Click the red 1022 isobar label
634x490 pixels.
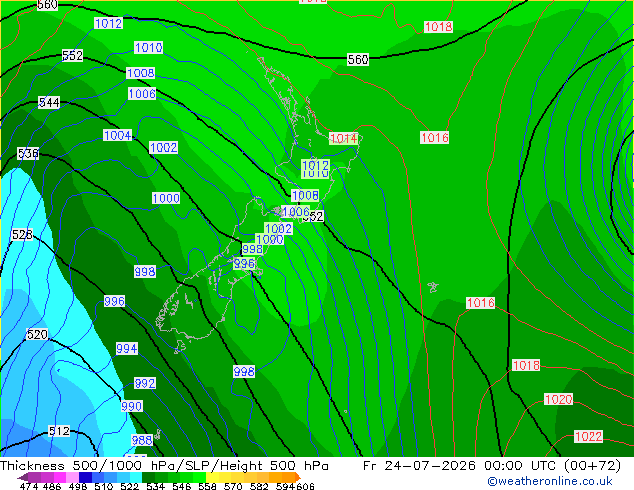pos(588,436)
